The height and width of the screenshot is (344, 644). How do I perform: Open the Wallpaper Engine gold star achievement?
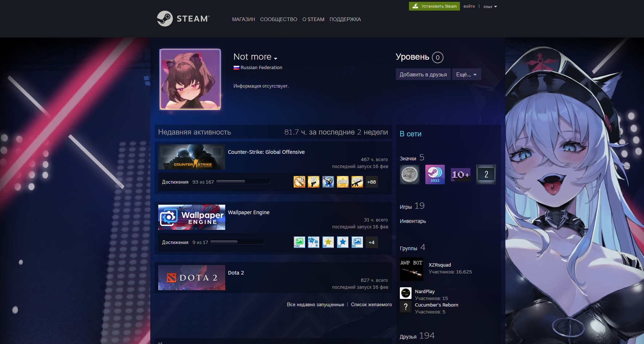(328, 242)
